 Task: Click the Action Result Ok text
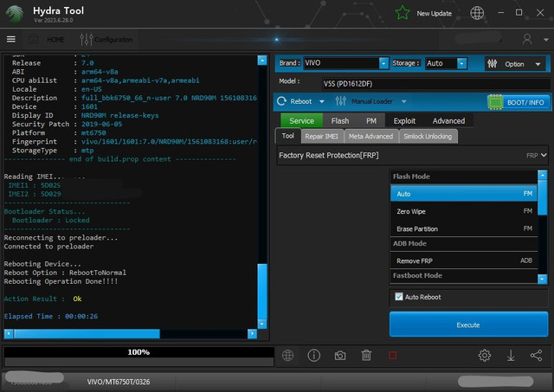click(x=42, y=299)
